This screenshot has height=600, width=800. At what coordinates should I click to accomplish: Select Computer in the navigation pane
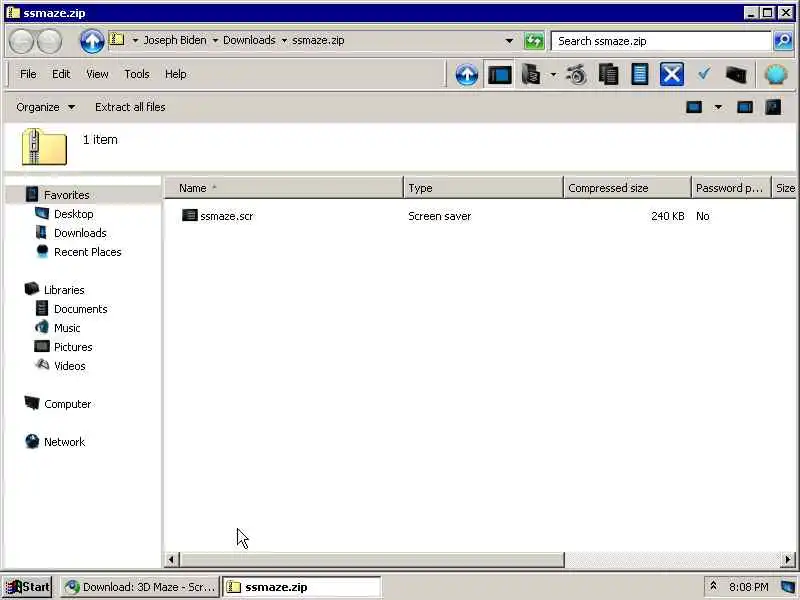[67, 404]
